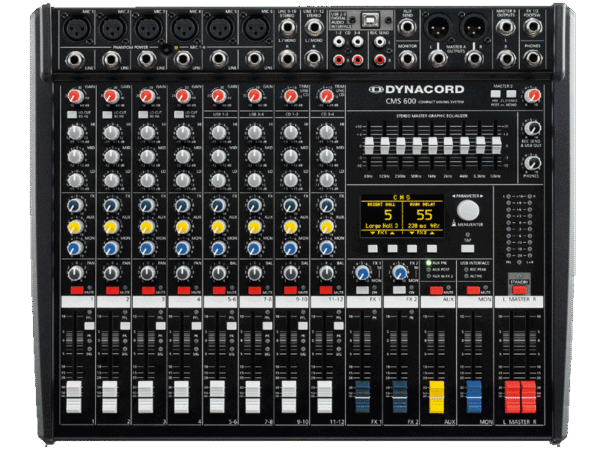Click the 12kHz graphic equalizer slider
600x450 pixels.
tap(496, 146)
